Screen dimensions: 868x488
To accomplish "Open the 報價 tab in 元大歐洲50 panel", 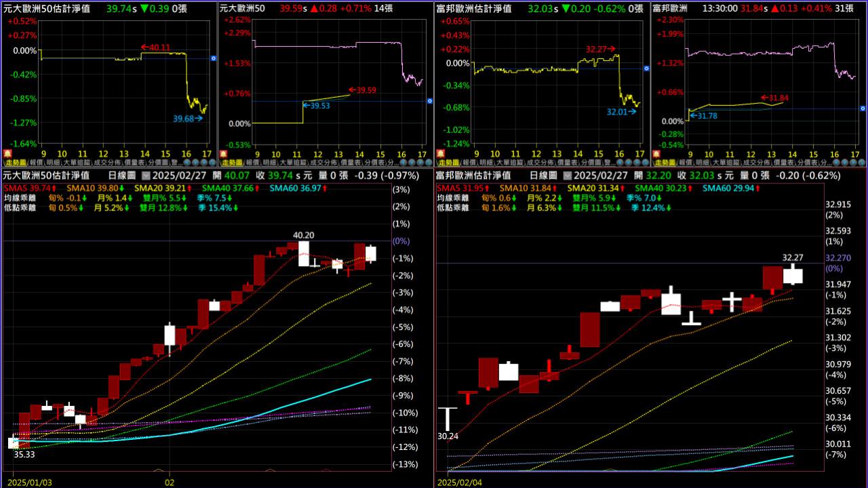I will tap(250, 163).
